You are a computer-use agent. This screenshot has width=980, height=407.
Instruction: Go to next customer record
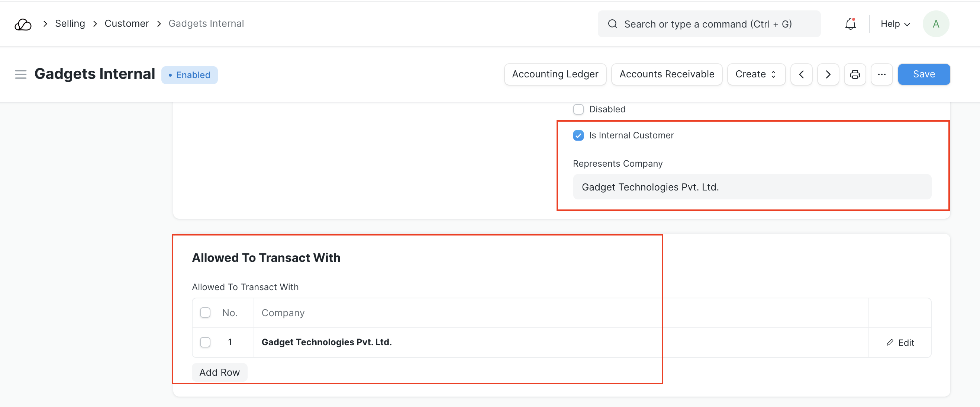828,74
